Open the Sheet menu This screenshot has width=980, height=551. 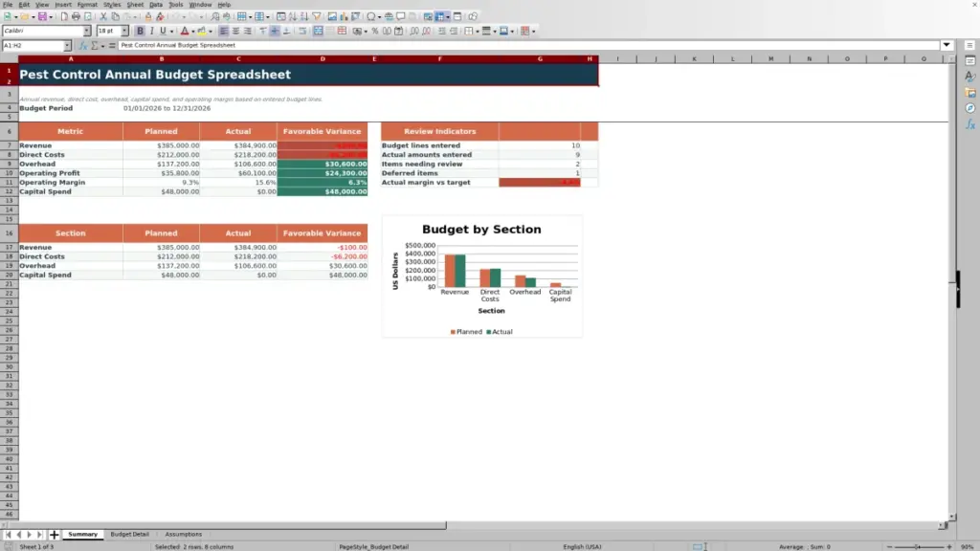[x=135, y=5]
